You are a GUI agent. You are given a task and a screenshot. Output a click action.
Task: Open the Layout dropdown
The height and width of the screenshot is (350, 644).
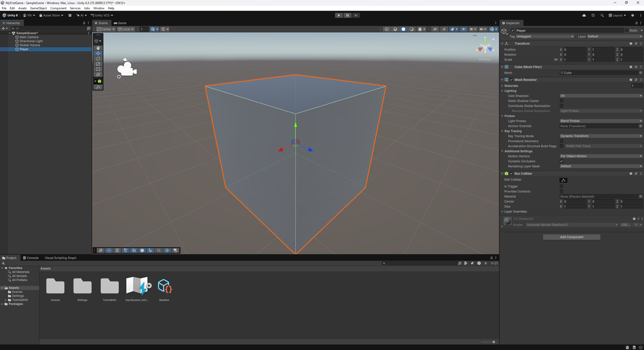click(x=617, y=15)
